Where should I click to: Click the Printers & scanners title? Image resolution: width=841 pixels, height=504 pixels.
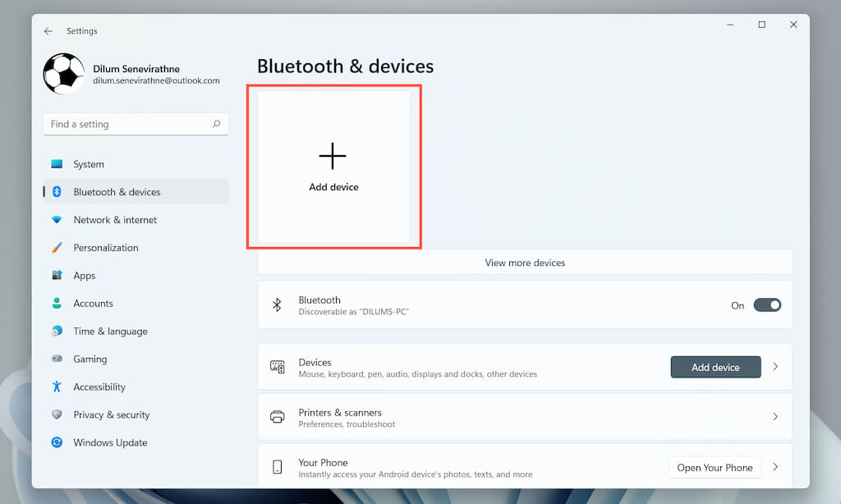tap(340, 412)
